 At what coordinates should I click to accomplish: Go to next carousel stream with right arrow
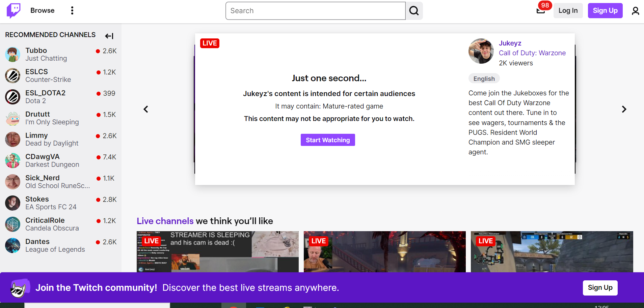pyautogui.click(x=624, y=109)
